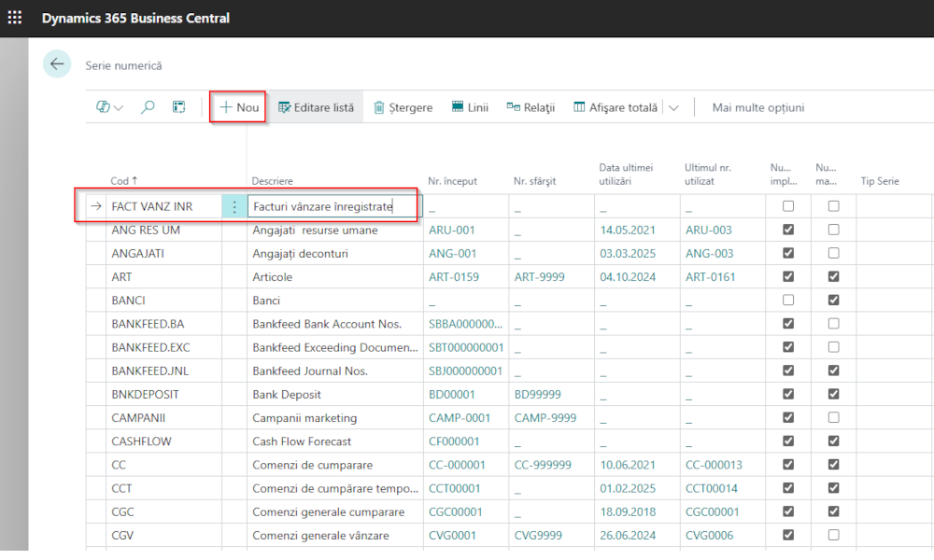Open last used date 03.03.2025

pyautogui.click(x=628, y=254)
